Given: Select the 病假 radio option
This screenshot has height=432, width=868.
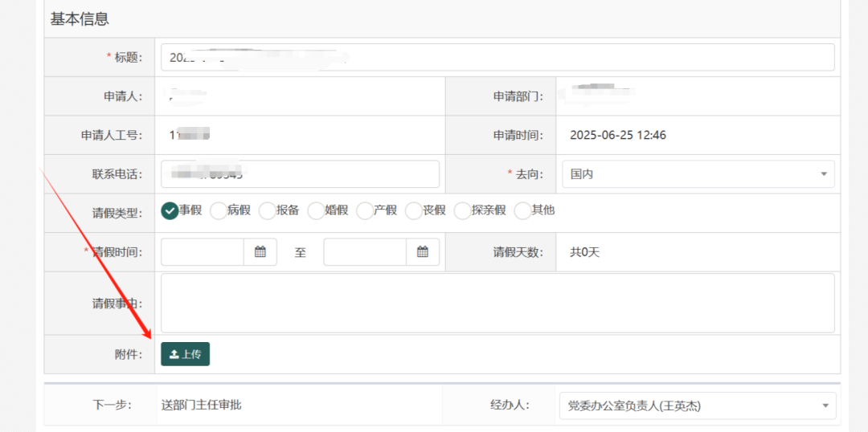Looking at the screenshot, I should point(219,210).
